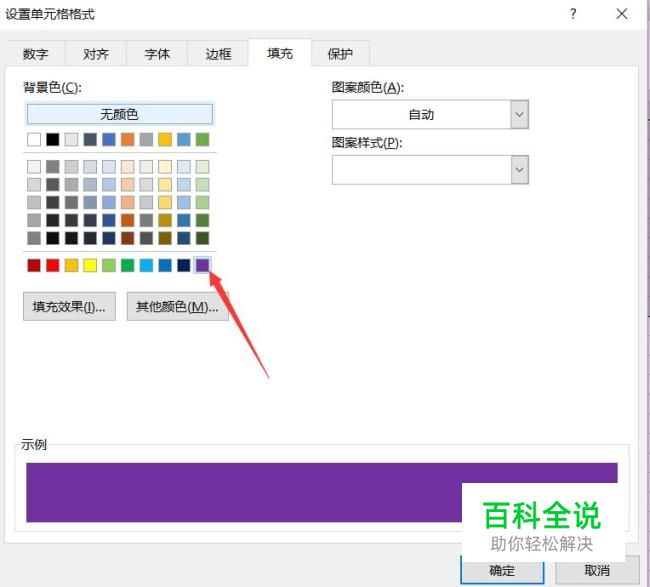
Task: Open the 边框 tab
Action: tap(218, 54)
